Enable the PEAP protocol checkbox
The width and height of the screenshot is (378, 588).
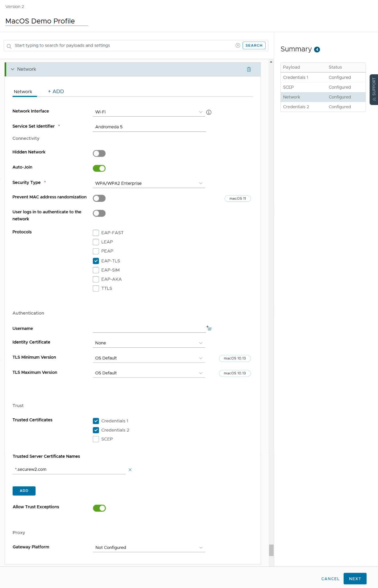[96, 251]
